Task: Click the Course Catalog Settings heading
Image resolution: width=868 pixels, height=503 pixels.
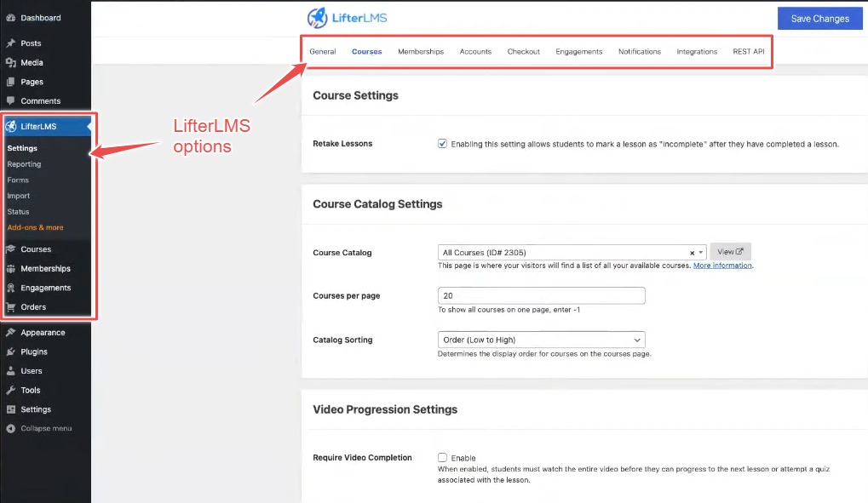Action: pyautogui.click(x=377, y=204)
